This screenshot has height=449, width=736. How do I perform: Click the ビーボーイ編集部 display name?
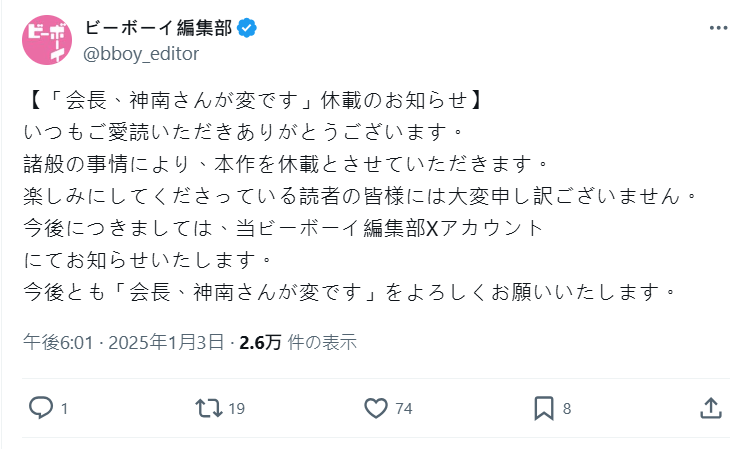point(159,28)
